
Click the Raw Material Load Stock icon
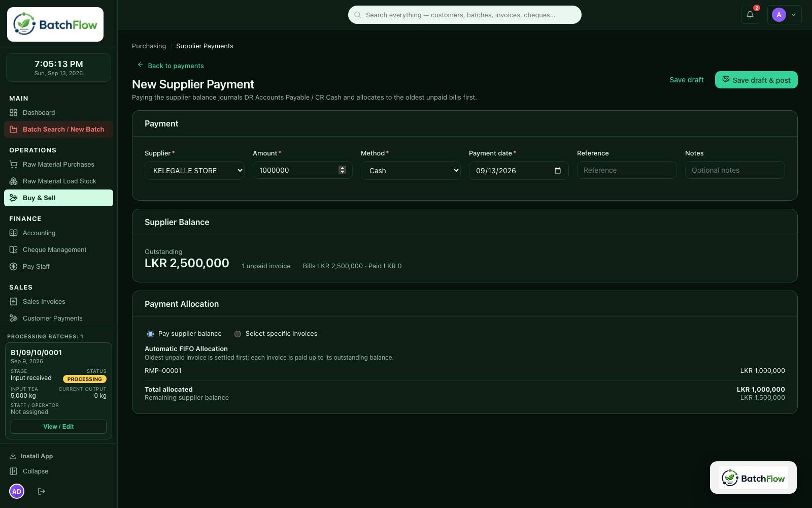click(14, 181)
